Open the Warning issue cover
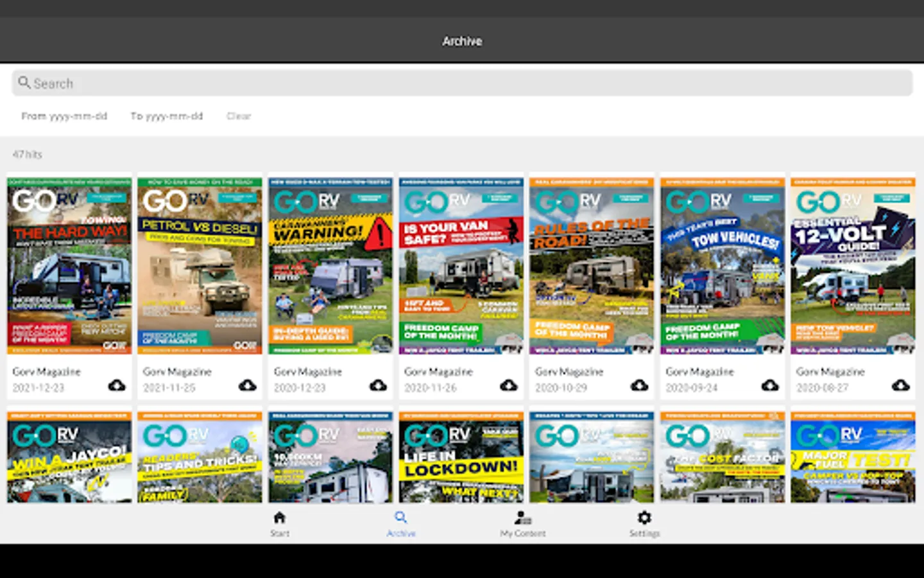This screenshot has height=578, width=924. [x=330, y=266]
